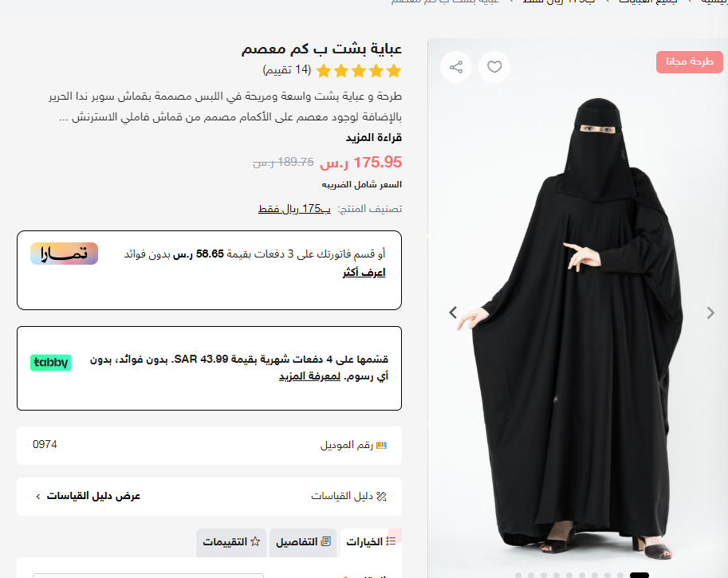This screenshot has width=728, height=578.
Task: Click the tabby payment logo
Action: pyautogui.click(x=51, y=362)
